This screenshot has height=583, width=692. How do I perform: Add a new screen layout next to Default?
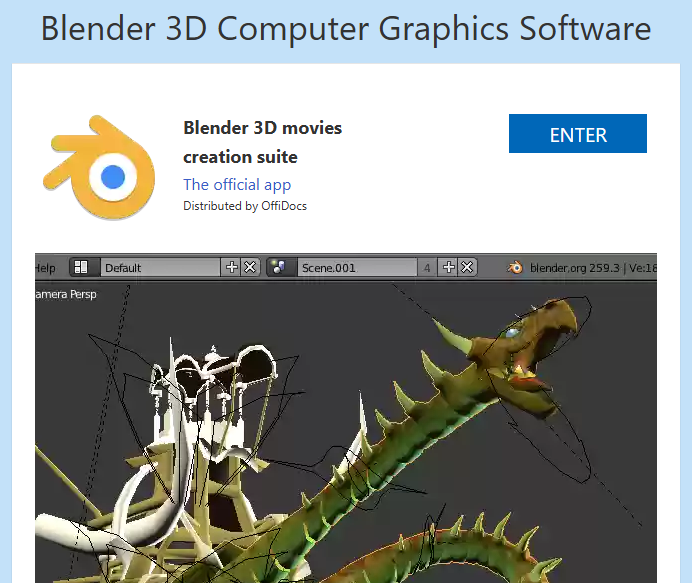(x=231, y=267)
